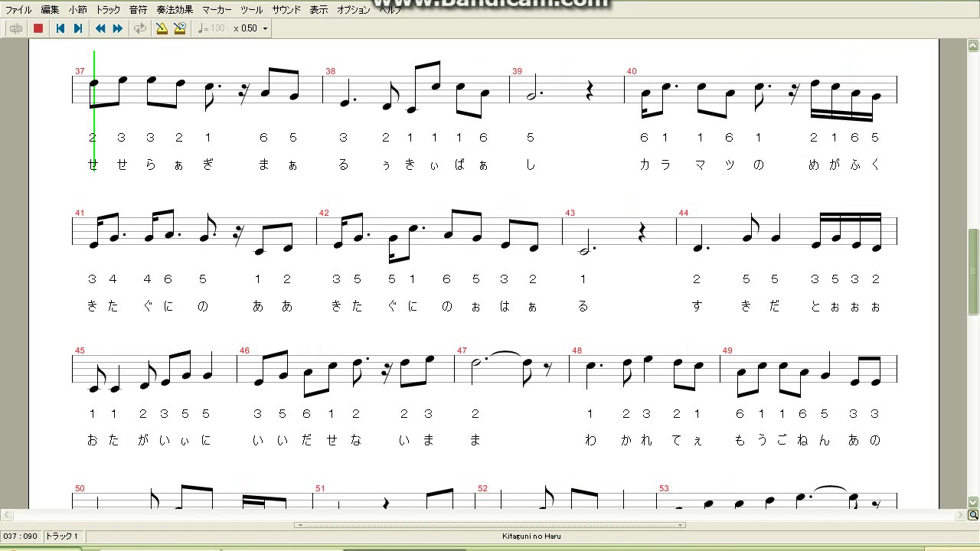Image resolution: width=980 pixels, height=551 pixels.
Task: Click measure number 43
Action: coord(570,213)
